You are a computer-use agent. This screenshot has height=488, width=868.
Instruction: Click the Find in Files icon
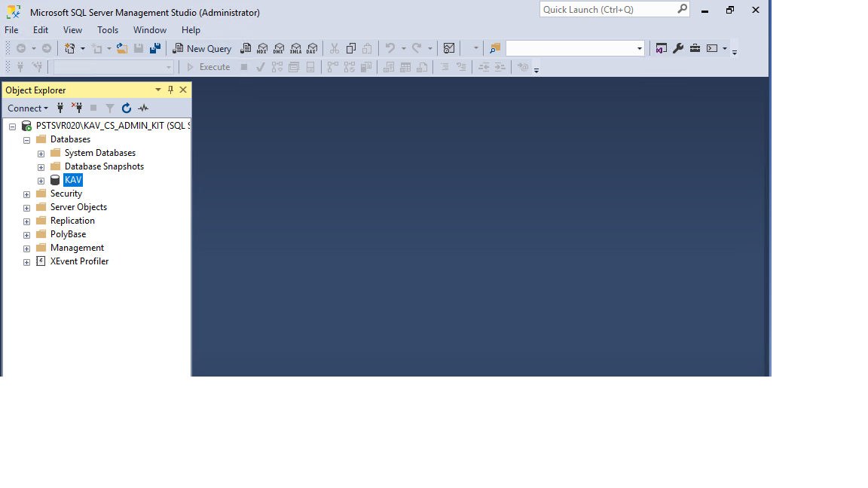pyautogui.click(x=495, y=49)
